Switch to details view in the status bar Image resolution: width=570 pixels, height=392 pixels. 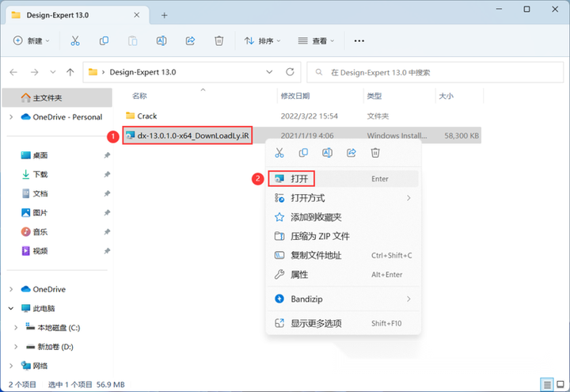pos(547,384)
